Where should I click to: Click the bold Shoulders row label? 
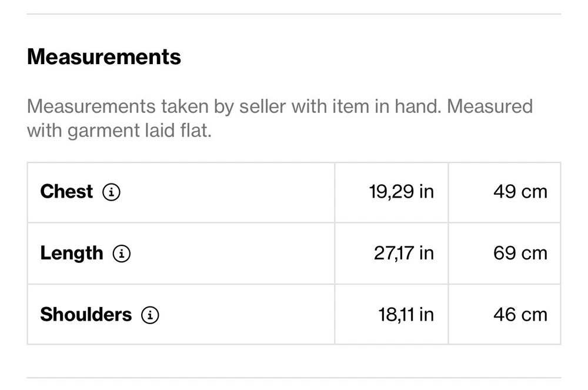pos(86,315)
